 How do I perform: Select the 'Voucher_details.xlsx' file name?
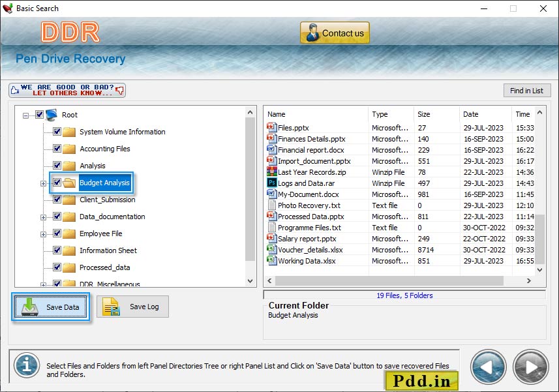310,250
